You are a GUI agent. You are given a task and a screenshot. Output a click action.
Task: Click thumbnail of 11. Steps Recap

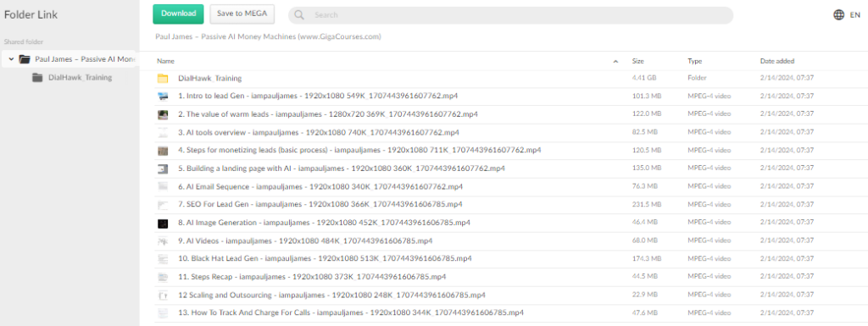162,277
